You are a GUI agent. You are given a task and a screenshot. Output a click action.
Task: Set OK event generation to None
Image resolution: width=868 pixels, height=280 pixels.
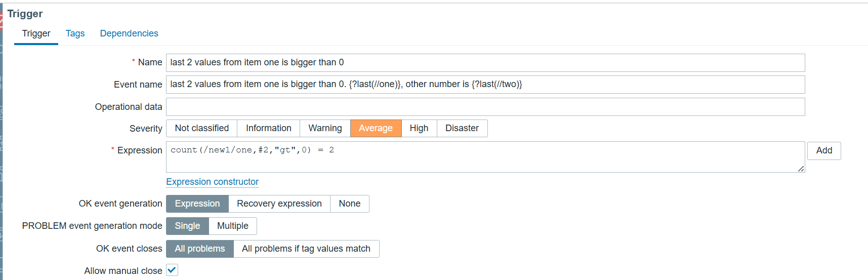349,204
